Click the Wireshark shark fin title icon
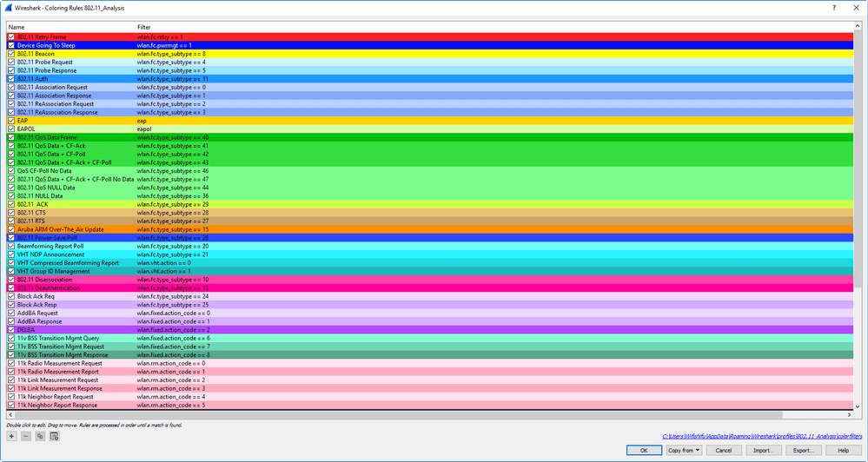 tap(8, 8)
